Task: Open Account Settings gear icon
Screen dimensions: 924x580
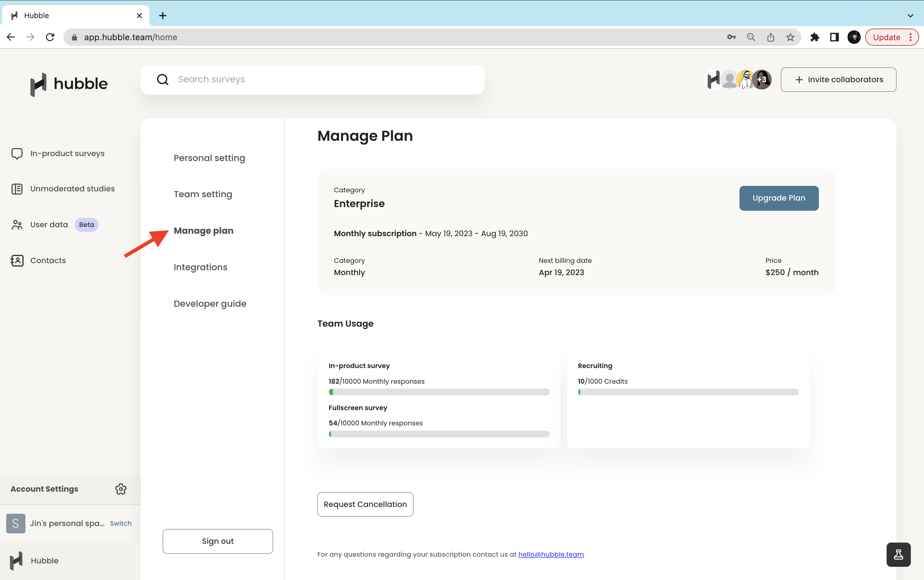Action: [121, 489]
